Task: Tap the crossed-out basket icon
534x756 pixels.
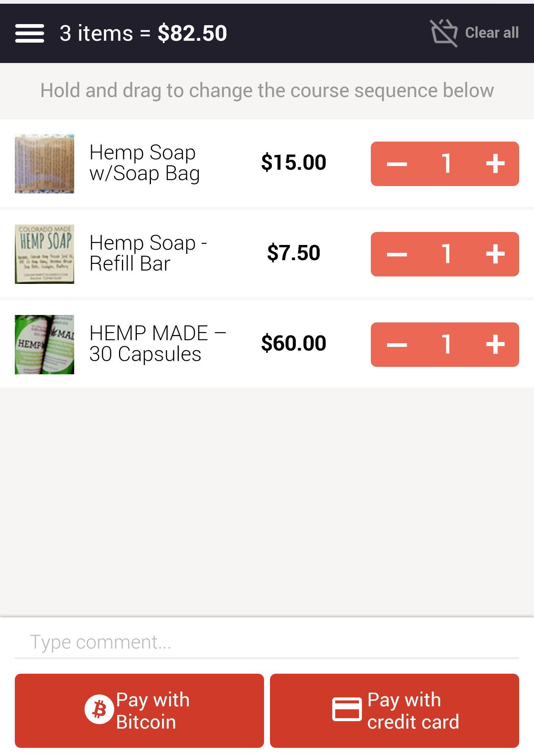Action: tap(444, 33)
